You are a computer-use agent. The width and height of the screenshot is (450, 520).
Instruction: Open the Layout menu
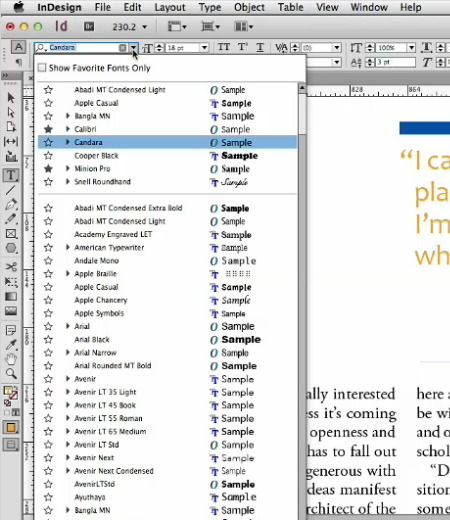pyautogui.click(x=170, y=7)
